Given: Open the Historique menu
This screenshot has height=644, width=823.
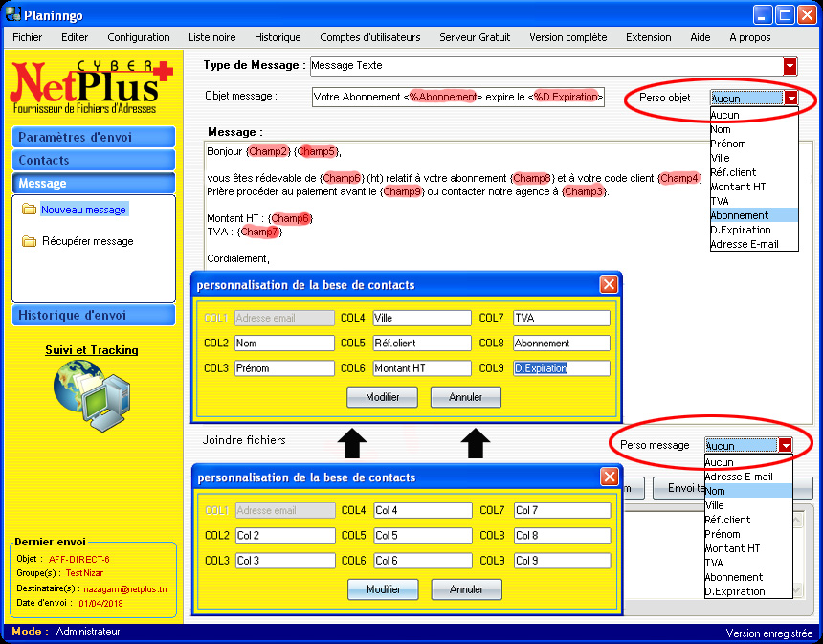Looking at the screenshot, I should (x=278, y=37).
